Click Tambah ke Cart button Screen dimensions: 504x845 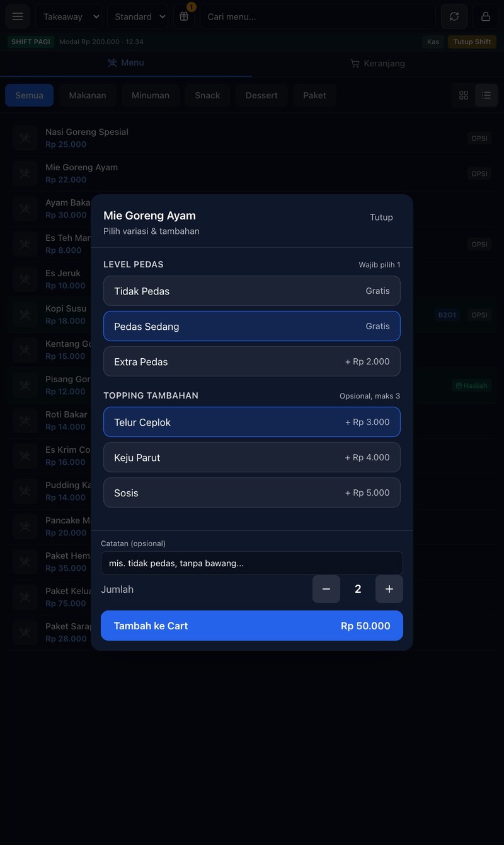point(252,626)
